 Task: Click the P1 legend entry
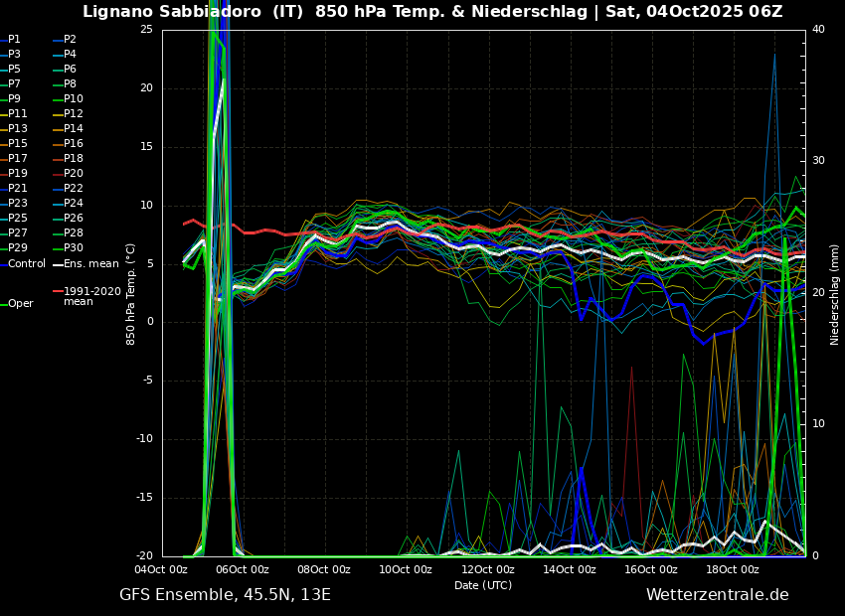pos(14,40)
